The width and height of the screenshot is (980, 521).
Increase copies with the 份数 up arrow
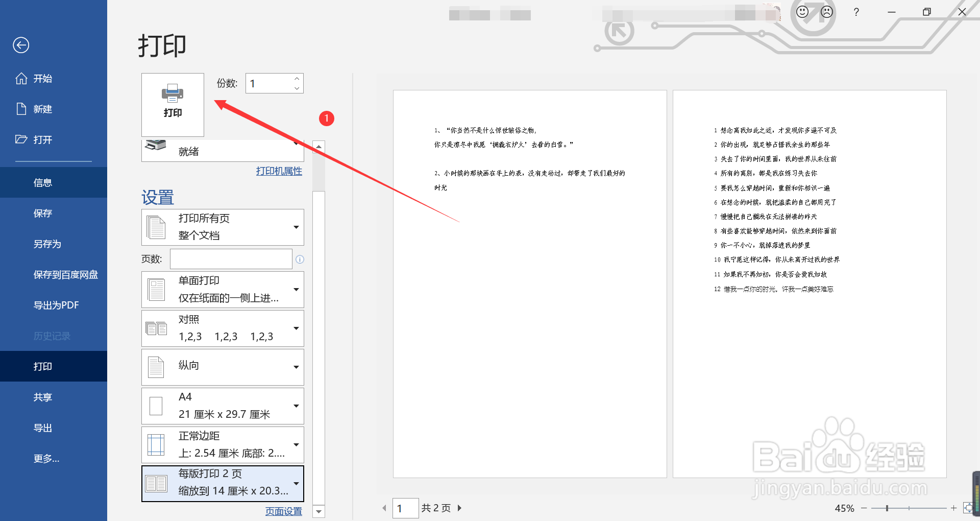point(297,78)
